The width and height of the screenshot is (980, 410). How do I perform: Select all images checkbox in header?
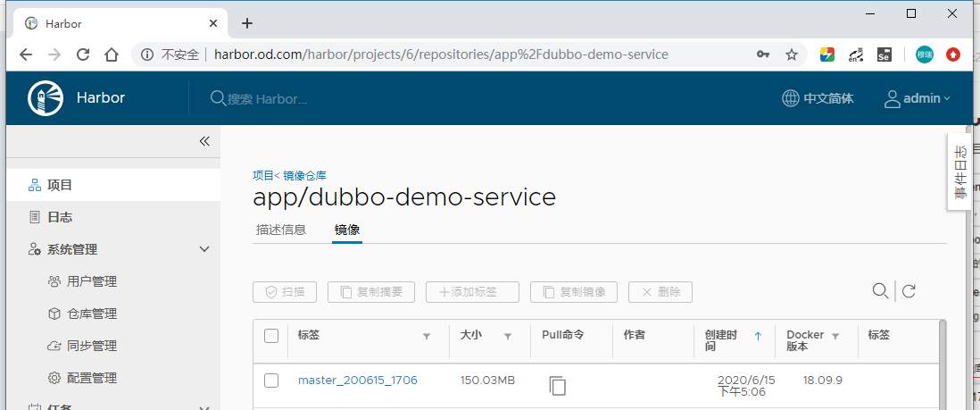271,336
